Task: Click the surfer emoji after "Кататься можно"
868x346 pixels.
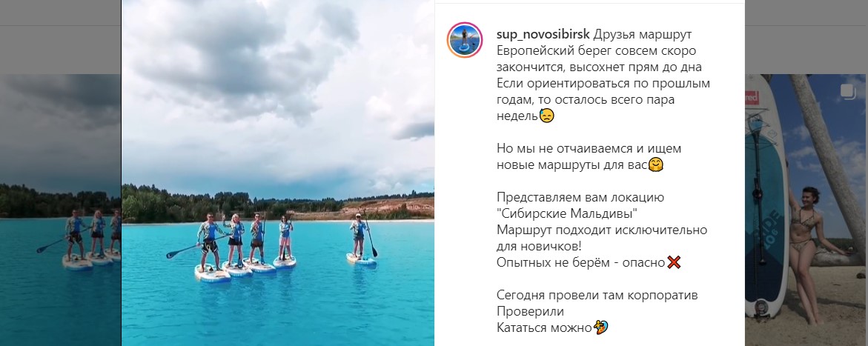Action: coord(600,327)
